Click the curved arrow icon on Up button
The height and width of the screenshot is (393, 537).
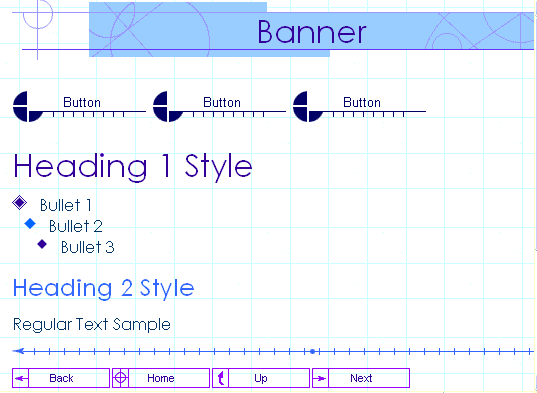click(x=221, y=378)
